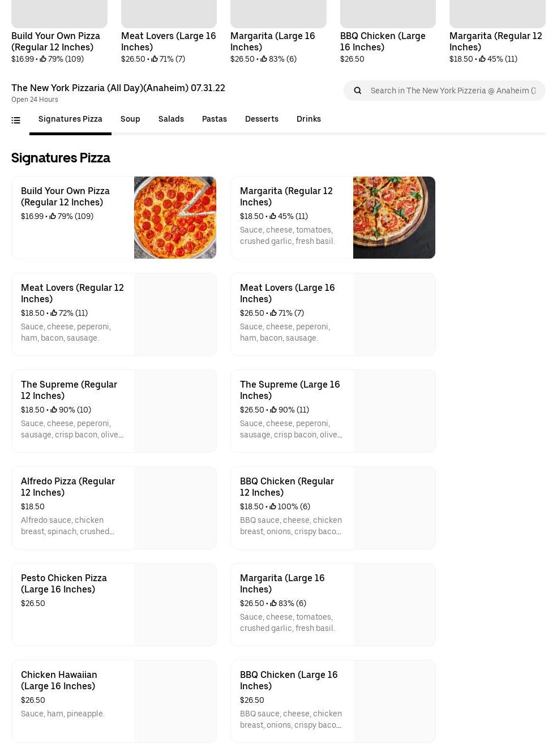Open Chicken Hawaiian (Large 16 Inches) item

pyautogui.click(x=59, y=680)
